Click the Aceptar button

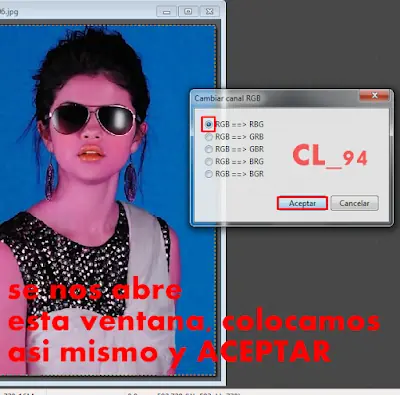pos(302,203)
